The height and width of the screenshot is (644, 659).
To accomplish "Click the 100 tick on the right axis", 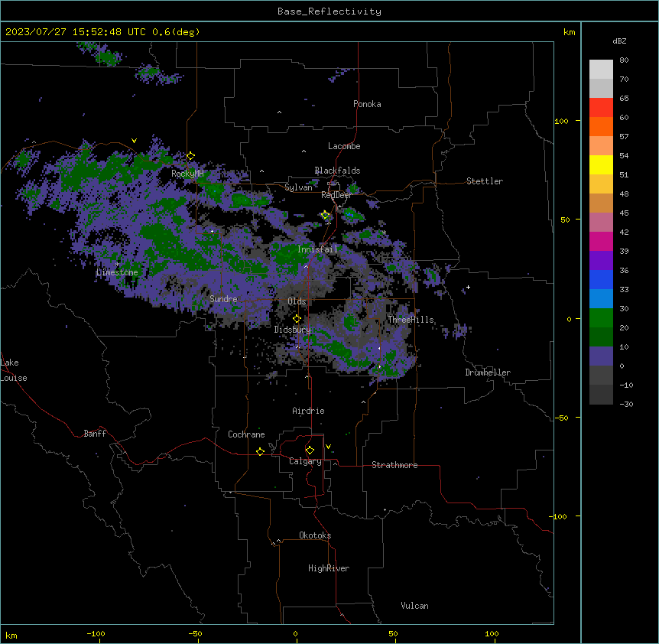I will 561,121.
